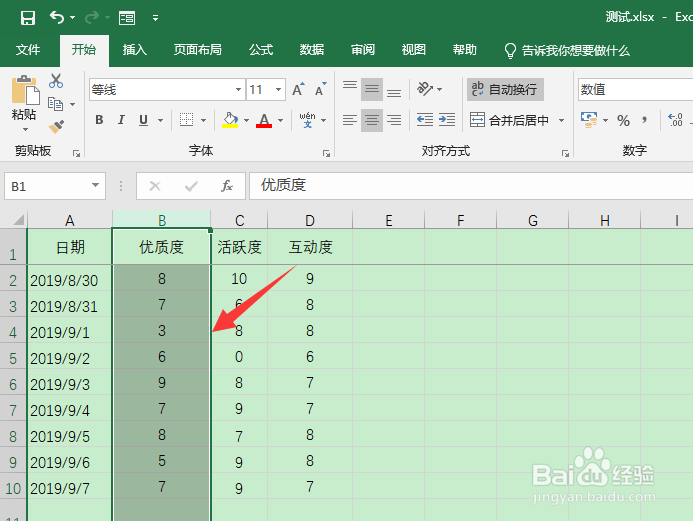Toggle Align Left icon
Screen dimensions: 693x521
click(x=350, y=120)
